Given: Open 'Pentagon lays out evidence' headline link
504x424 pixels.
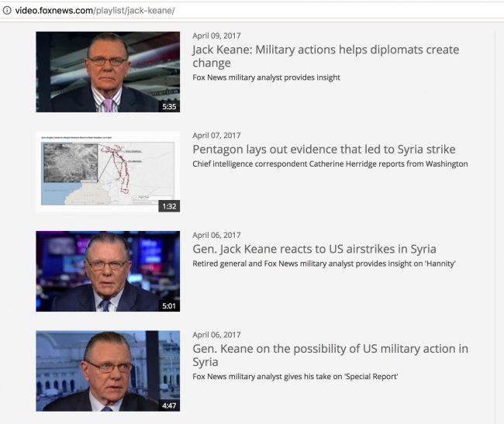Looking at the screenshot, I should point(323,150).
